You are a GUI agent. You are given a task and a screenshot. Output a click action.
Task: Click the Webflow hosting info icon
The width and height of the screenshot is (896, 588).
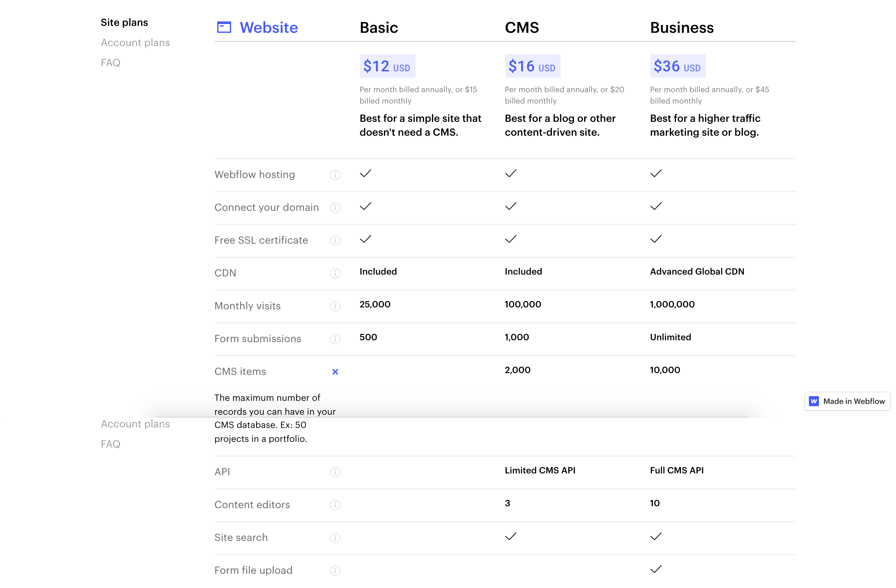coord(335,175)
